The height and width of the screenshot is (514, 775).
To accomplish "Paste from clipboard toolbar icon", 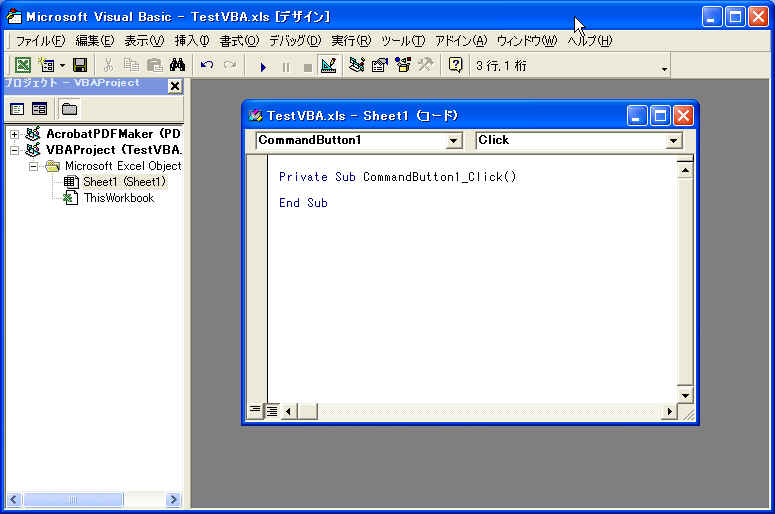I will click(x=155, y=65).
